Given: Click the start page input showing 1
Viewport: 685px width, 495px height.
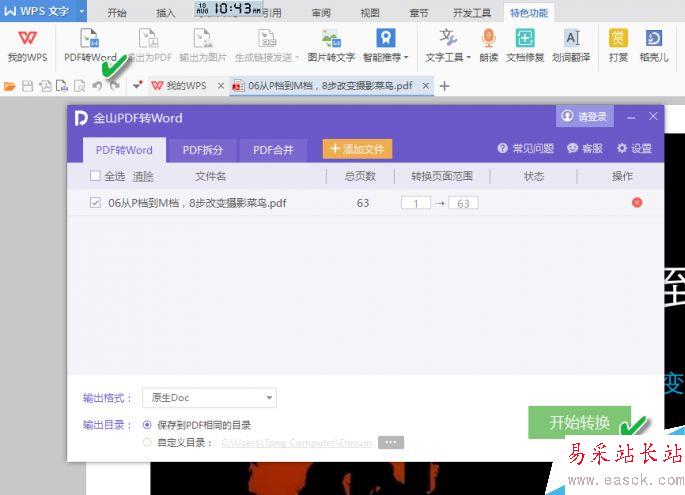Looking at the screenshot, I should pos(416,203).
